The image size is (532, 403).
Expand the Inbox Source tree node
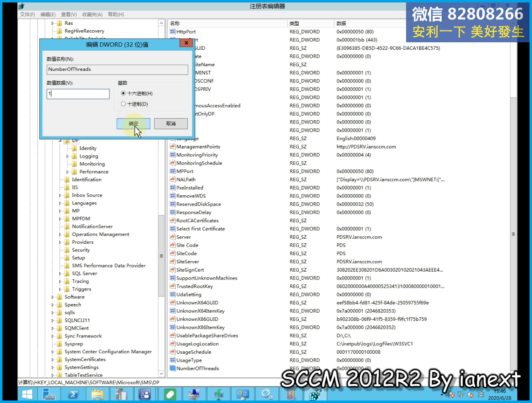point(60,195)
